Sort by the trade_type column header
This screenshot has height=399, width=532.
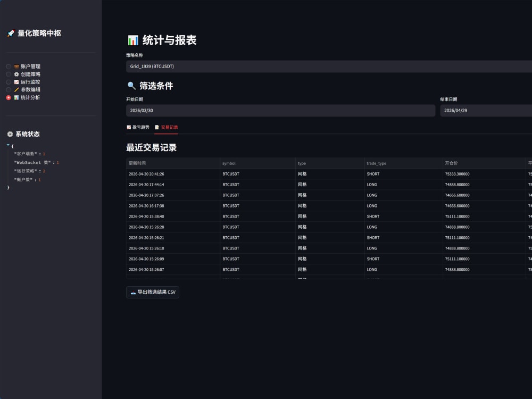[403, 163]
